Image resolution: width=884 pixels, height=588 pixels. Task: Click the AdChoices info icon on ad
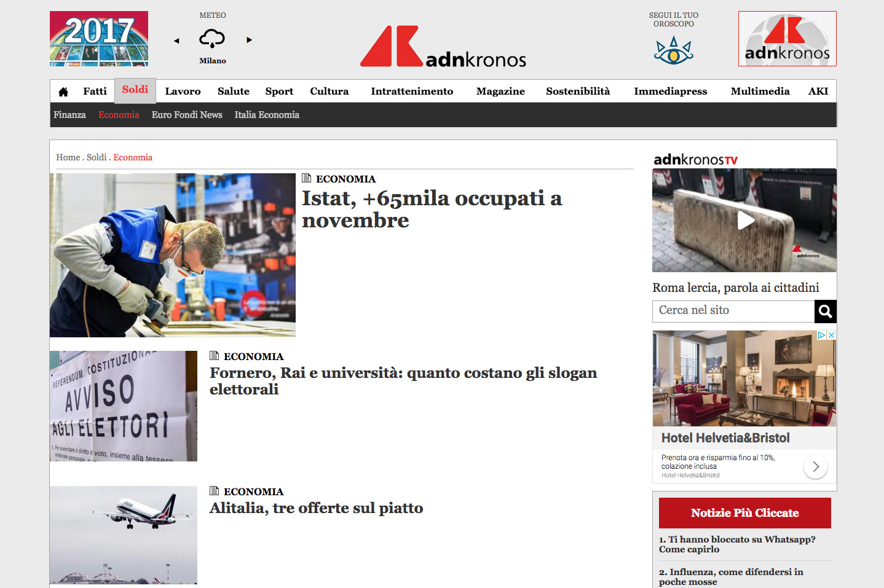821,335
